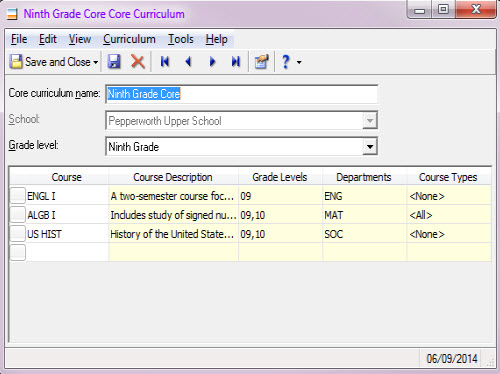Open the Save and Close dropdown arrow
500x374 pixels.
tap(96, 62)
